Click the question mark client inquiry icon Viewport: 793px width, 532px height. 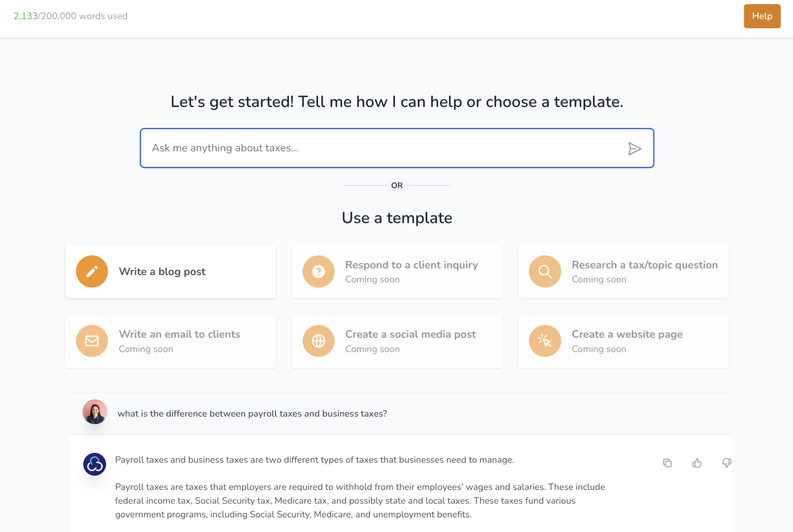(318, 272)
